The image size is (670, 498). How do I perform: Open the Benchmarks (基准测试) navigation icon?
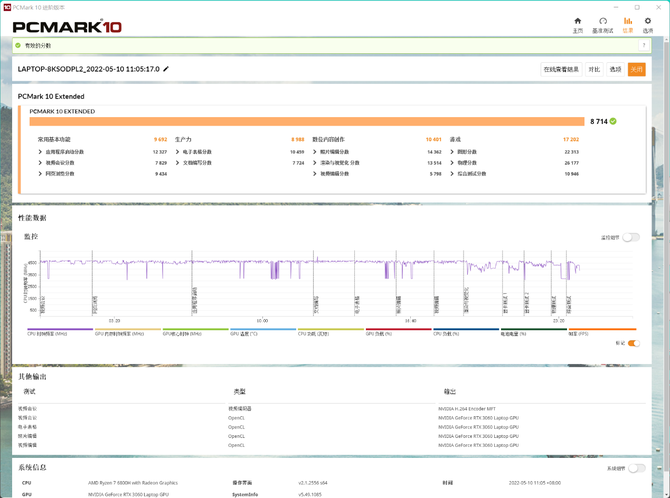click(603, 23)
